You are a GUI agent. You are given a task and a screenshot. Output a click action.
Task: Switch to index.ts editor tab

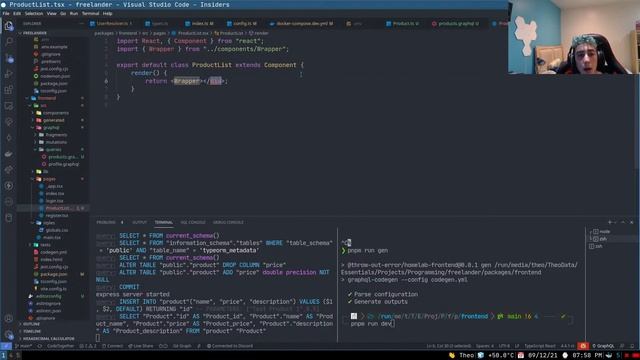coord(200,24)
